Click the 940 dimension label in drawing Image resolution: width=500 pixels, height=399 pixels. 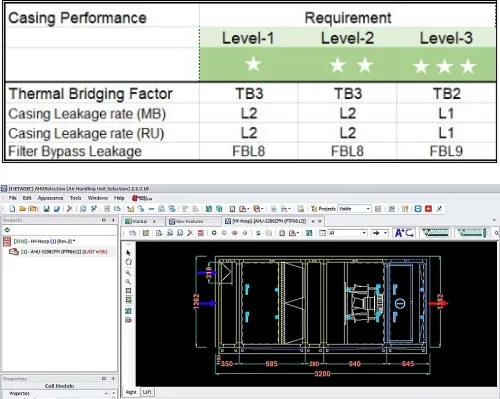354,364
